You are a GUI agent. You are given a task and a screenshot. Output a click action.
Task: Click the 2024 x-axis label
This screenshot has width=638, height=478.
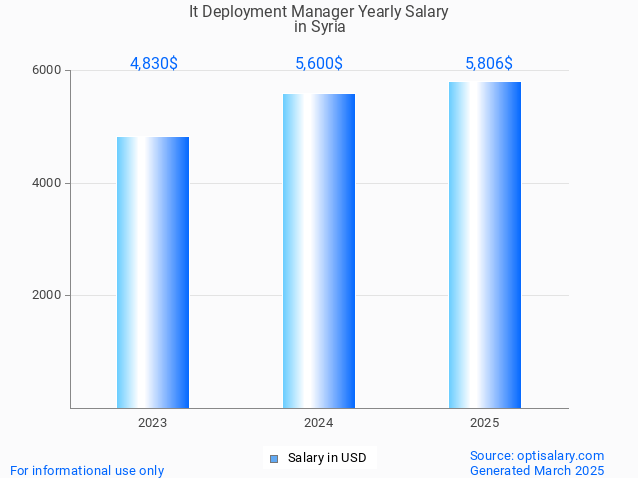319,423
